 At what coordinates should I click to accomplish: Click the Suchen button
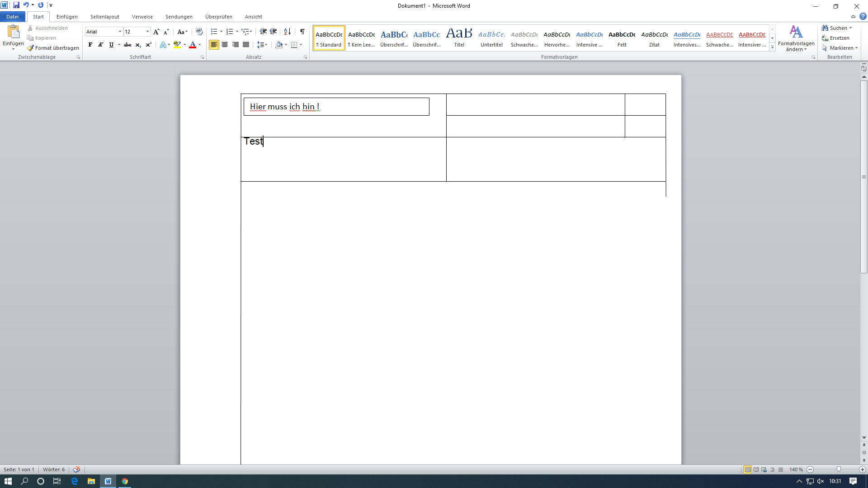(837, 28)
